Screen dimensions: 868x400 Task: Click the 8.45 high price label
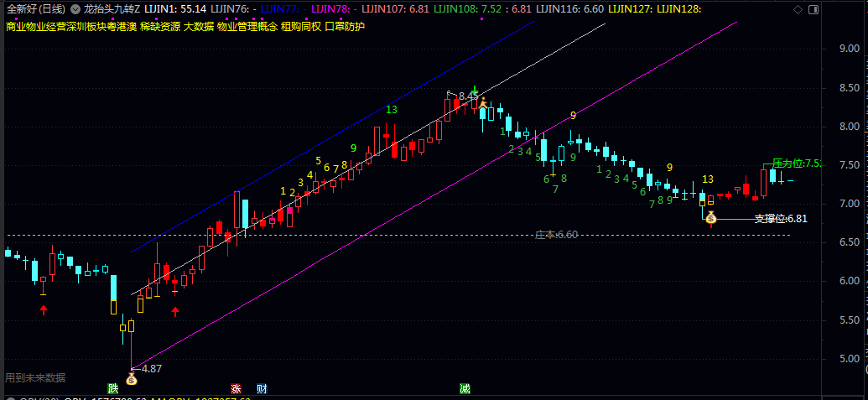[x=468, y=96]
